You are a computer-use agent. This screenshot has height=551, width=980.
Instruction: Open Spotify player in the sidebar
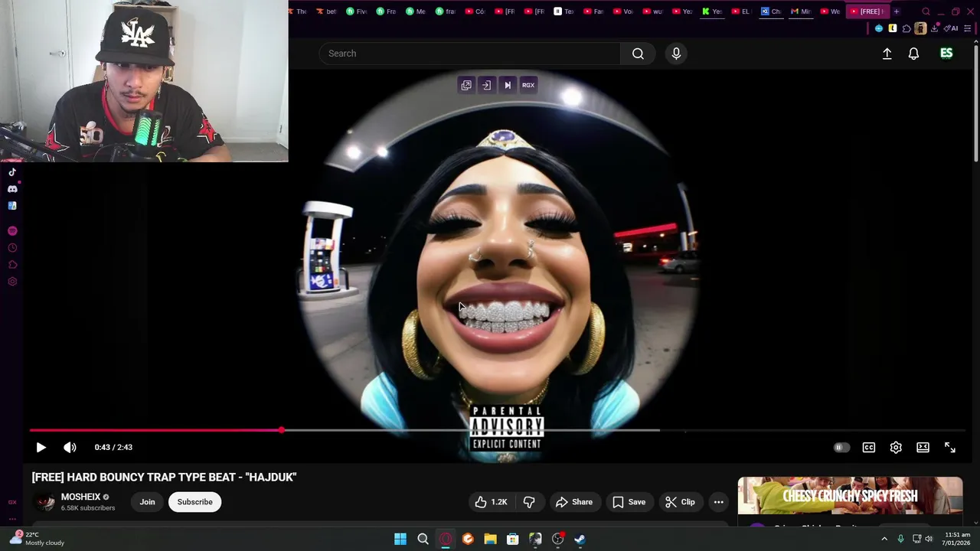click(x=12, y=231)
